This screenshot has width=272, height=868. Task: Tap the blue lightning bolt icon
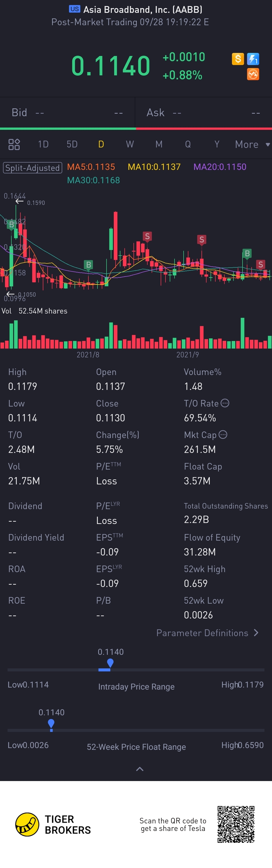[x=253, y=59]
